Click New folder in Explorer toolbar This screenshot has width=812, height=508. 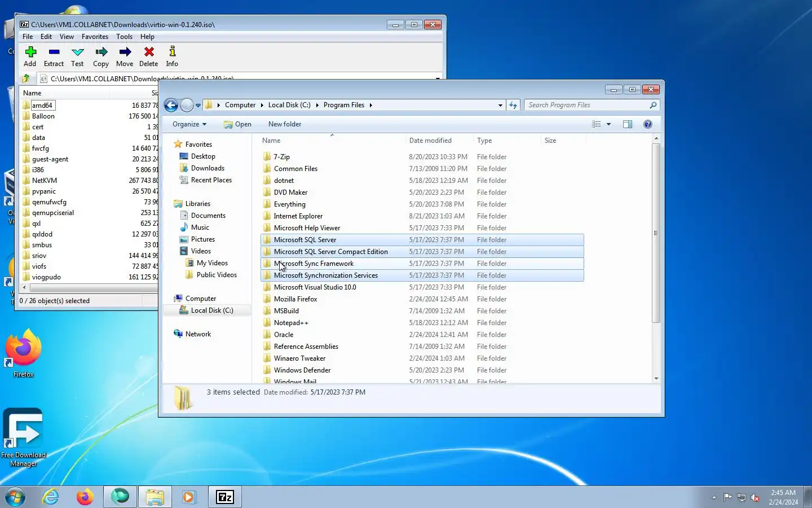tap(285, 124)
